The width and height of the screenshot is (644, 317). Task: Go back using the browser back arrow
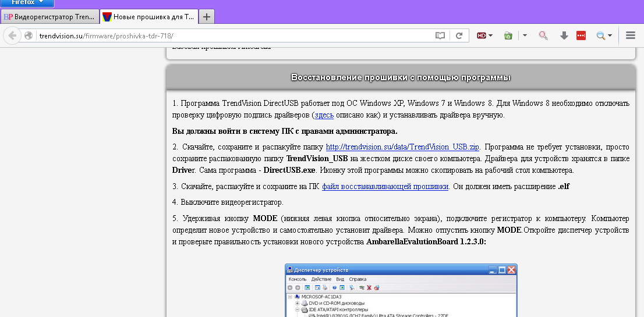[x=12, y=36]
